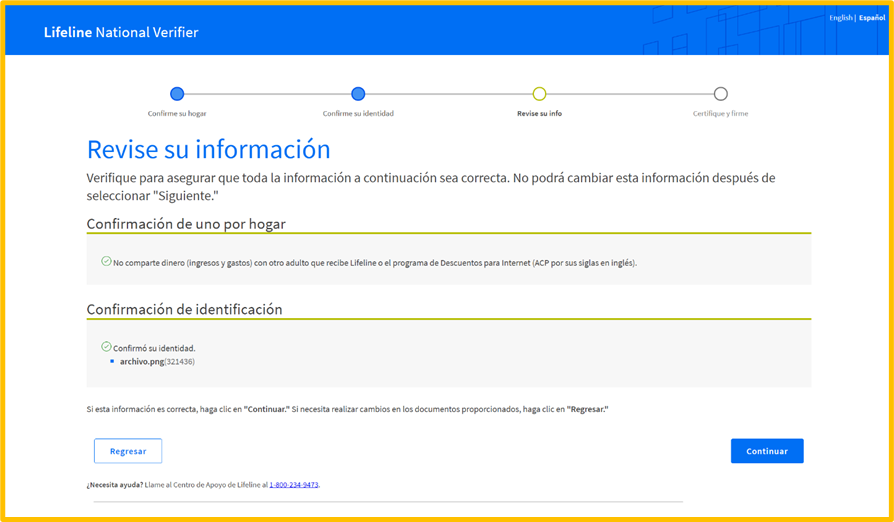Click the Revise su información heading
The width and height of the screenshot is (894, 522).
tap(209, 149)
